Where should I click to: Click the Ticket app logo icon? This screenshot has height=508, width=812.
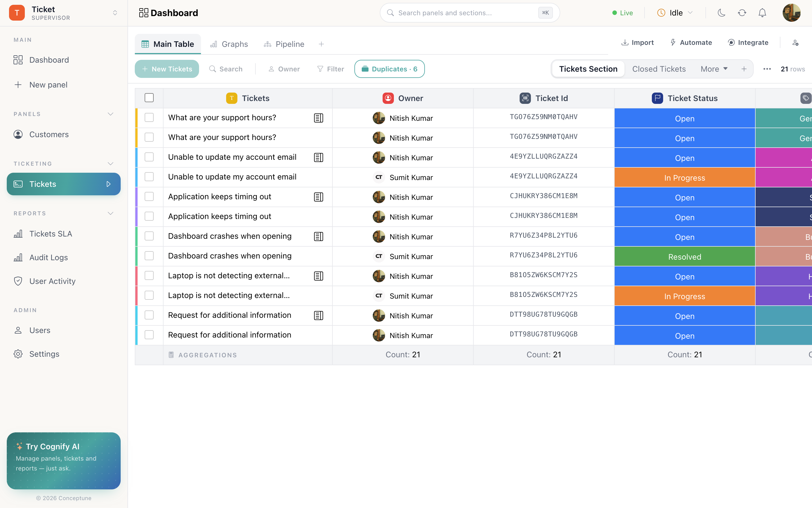[x=17, y=13]
